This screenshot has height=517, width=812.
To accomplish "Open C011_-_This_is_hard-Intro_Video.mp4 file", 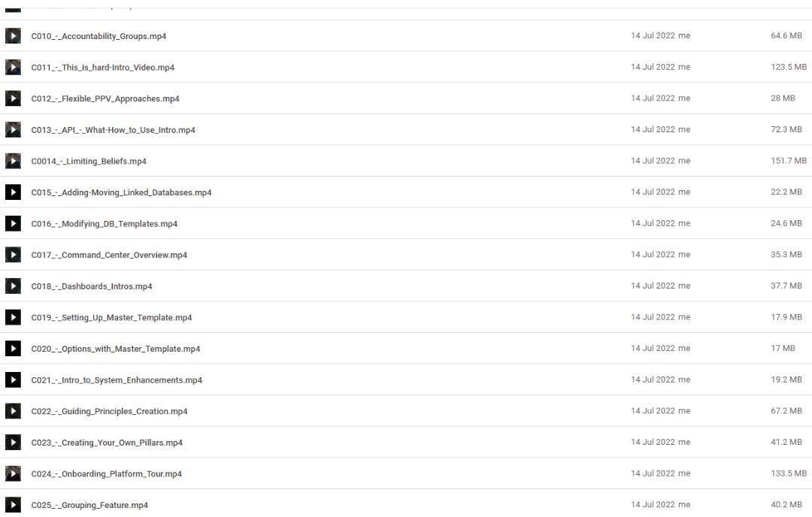I will click(102, 68).
